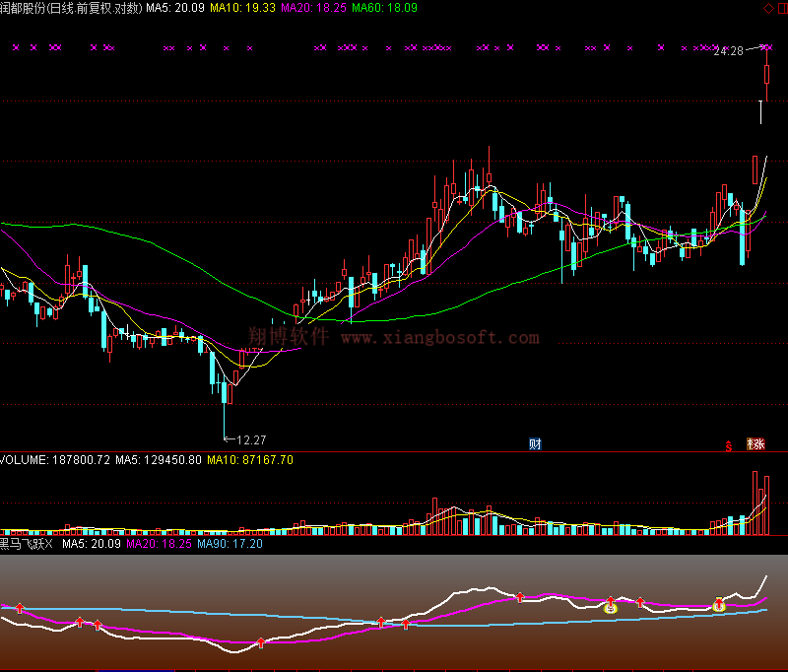Click the leftmost red arrow signal in 黑马飞跃X panel

tap(20, 609)
